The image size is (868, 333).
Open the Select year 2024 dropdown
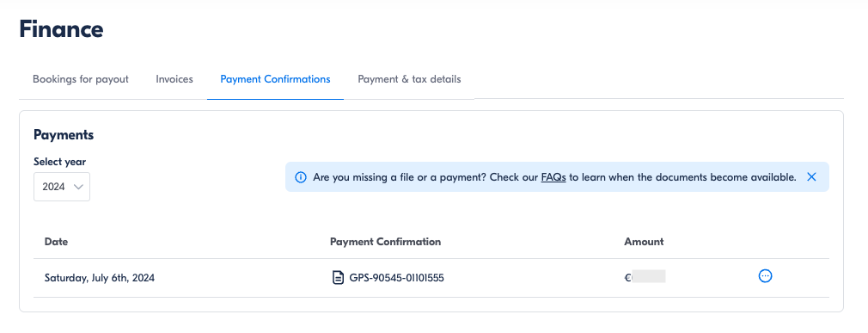pyautogui.click(x=62, y=187)
